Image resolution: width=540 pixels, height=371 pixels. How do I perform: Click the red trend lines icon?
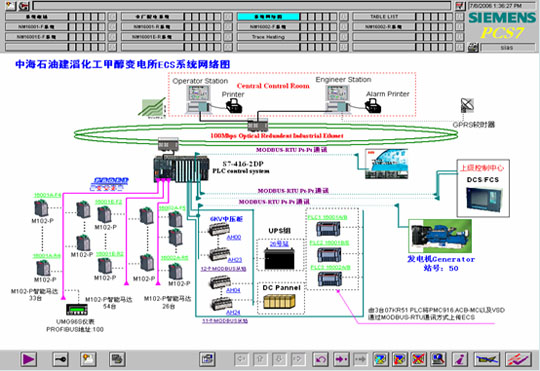(518, 359)
